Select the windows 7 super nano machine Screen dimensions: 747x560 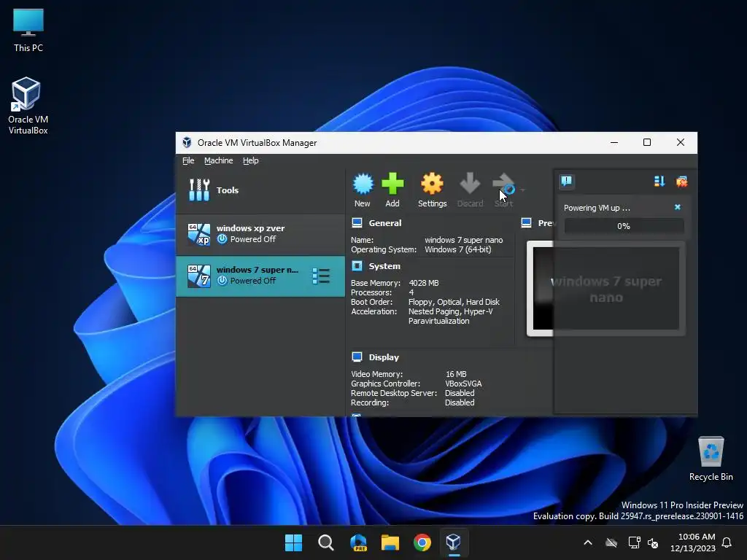point(260,276)
